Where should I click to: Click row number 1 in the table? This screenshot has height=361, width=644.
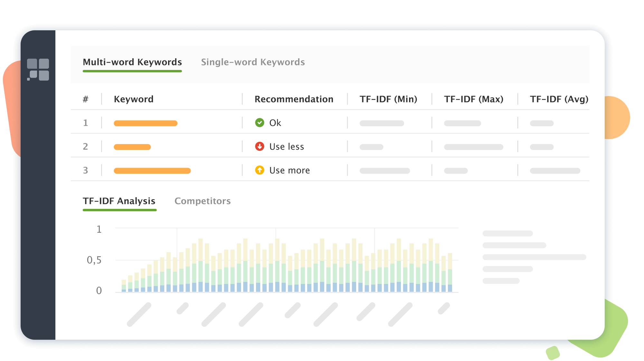pos(85,123)
